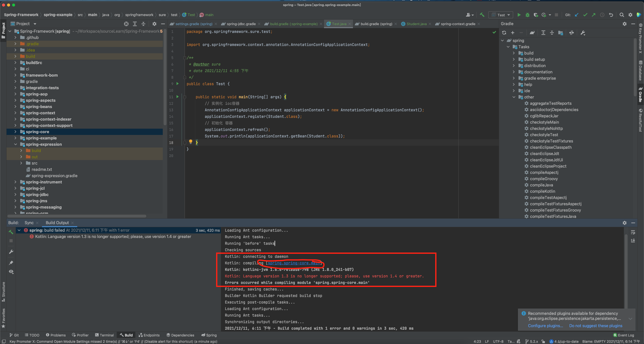Image resolution: width=644 pixels, height=344 pixels.
Task: Expand the spring-core module folder
Action: tap(15, 132)
